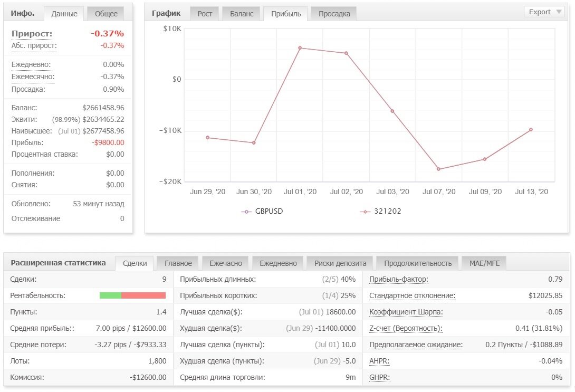Select the Прибыль chart tab
575x392 pixels.
click(286, 14)
